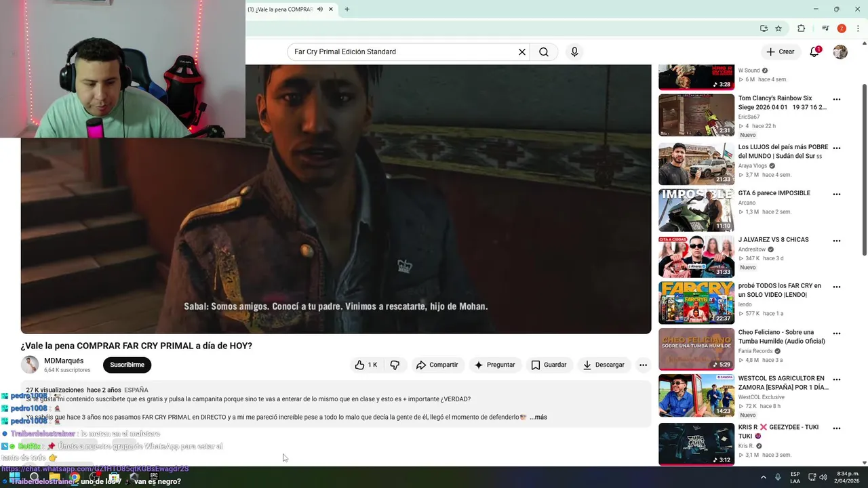868x488 pixels.
Task: Open Chrome media control icon
Action: (825, 28)
